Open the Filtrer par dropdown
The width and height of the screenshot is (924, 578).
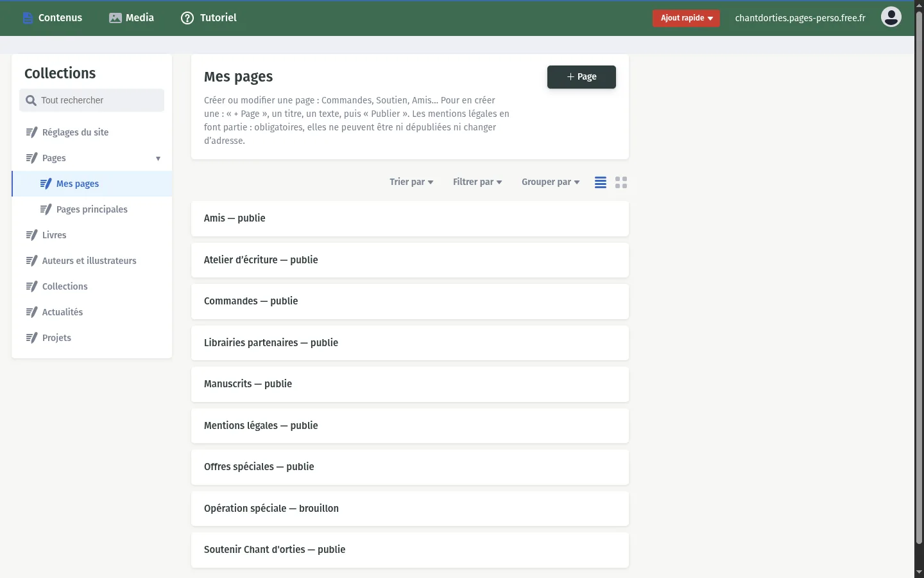tap(477, 182)
